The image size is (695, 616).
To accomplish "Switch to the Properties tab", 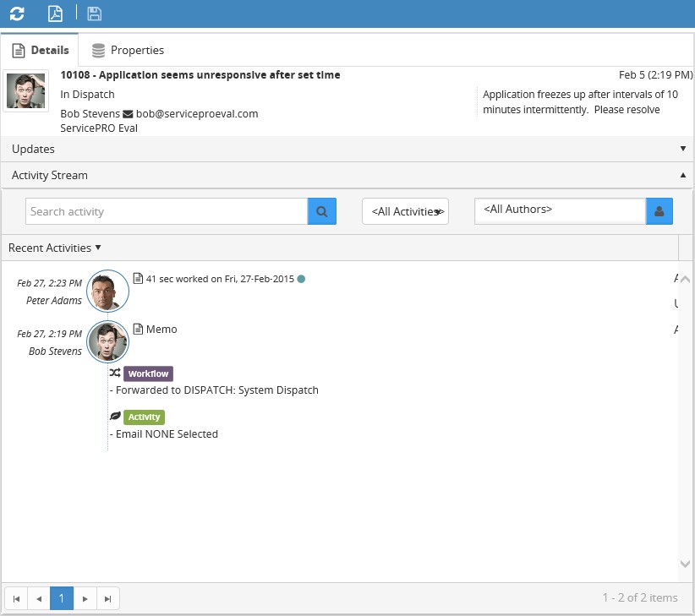I will coord(128,51).
